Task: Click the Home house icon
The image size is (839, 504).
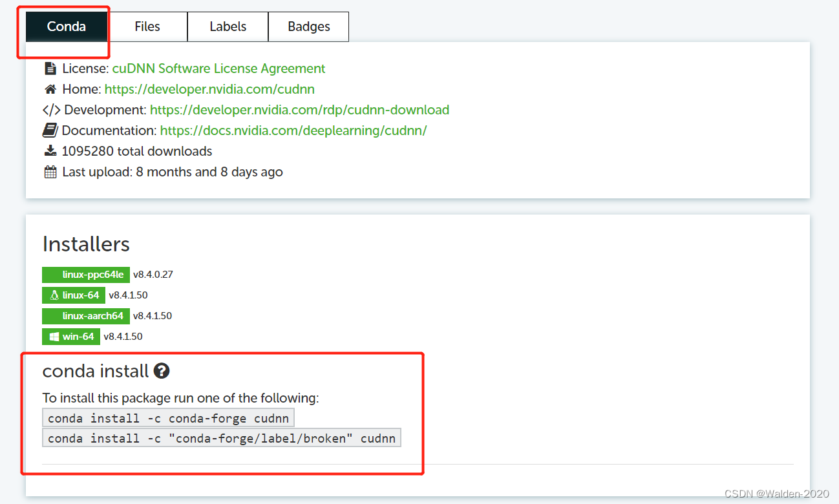Action: [50, 89]
